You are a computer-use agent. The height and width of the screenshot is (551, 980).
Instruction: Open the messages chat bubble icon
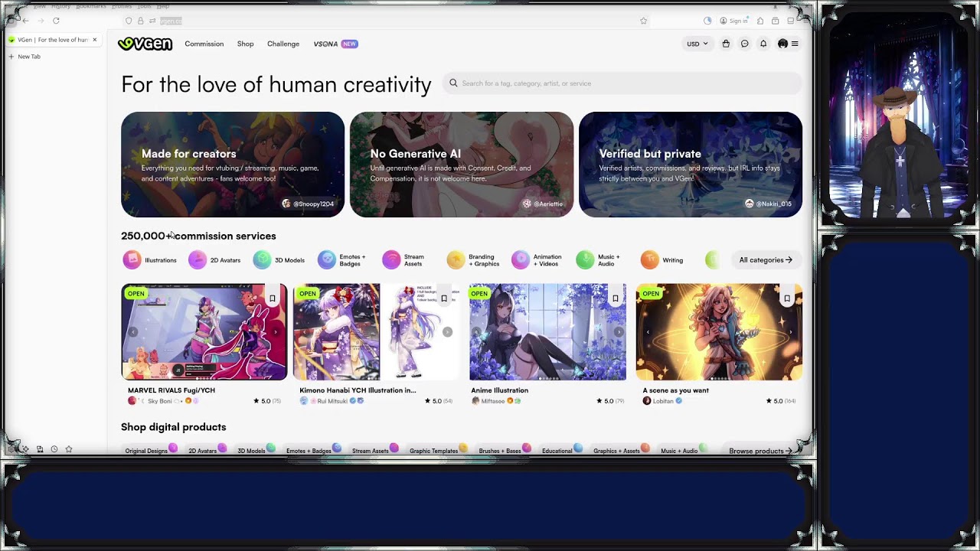(x=744, y=44)
